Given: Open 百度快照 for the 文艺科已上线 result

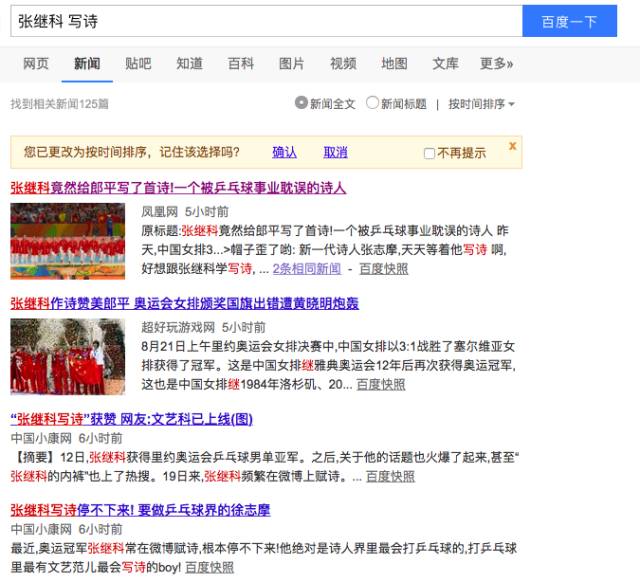Looking at the screenshot, I should [x=391, y=476].
